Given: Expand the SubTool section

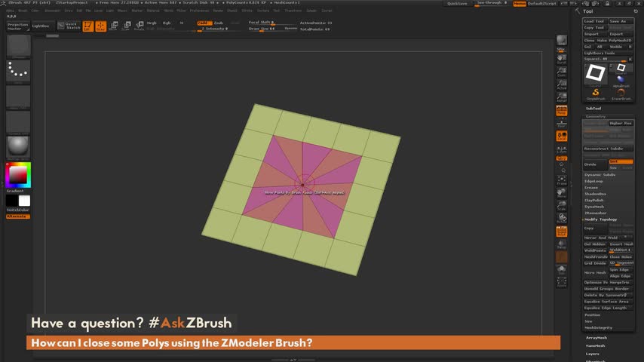Looking at the screenshot, I should pyautogui.click(x=593, y=109).
